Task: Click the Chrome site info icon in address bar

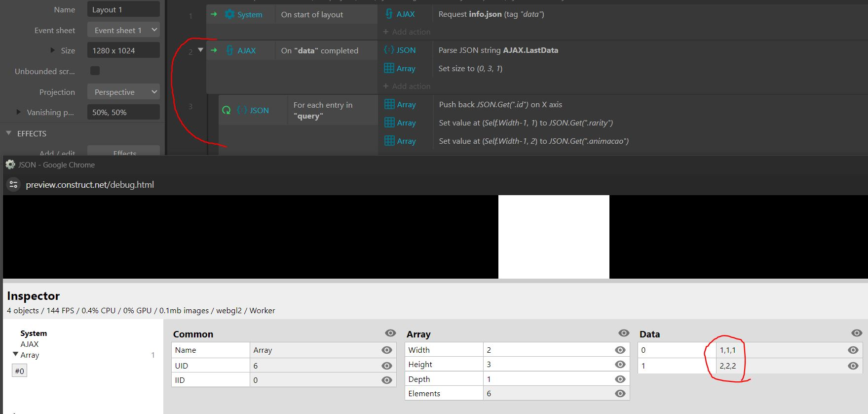Action: pos(13,184)
